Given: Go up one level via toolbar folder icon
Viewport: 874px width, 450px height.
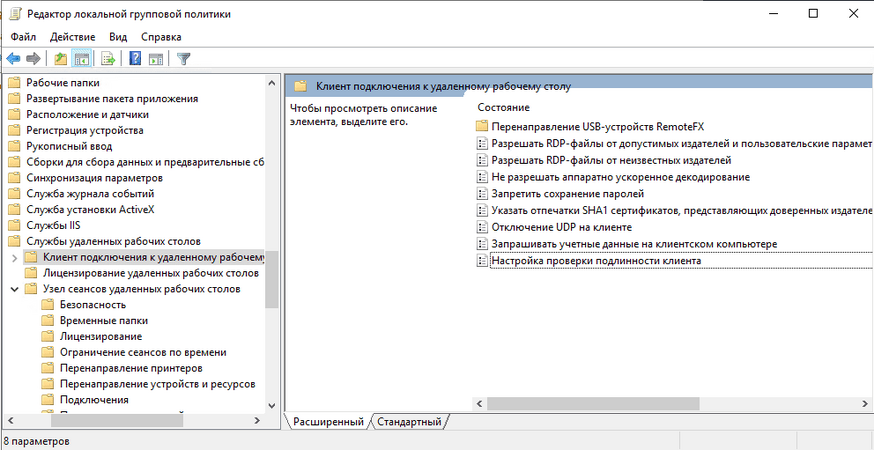Looking at the screenshot, I should click(61, 59).
